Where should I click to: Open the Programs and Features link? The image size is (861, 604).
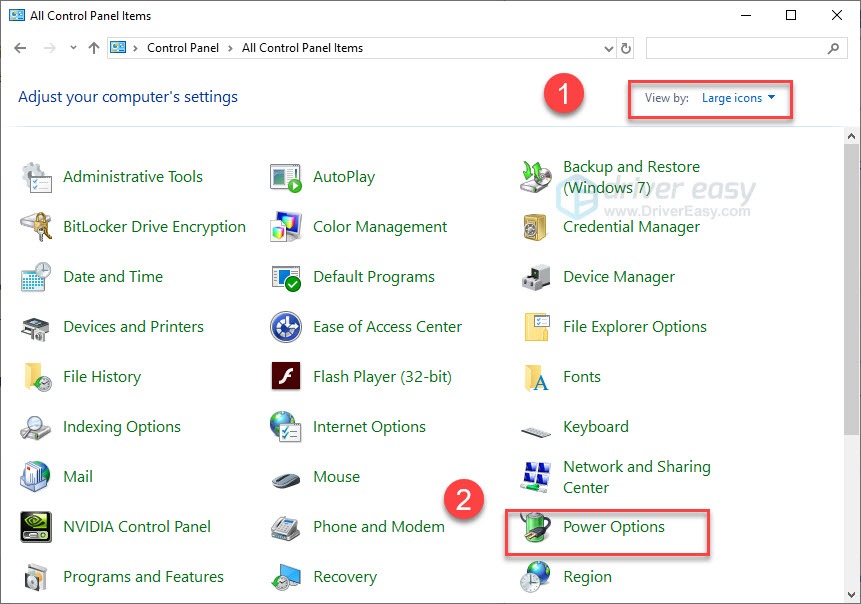tap(143, 577)
